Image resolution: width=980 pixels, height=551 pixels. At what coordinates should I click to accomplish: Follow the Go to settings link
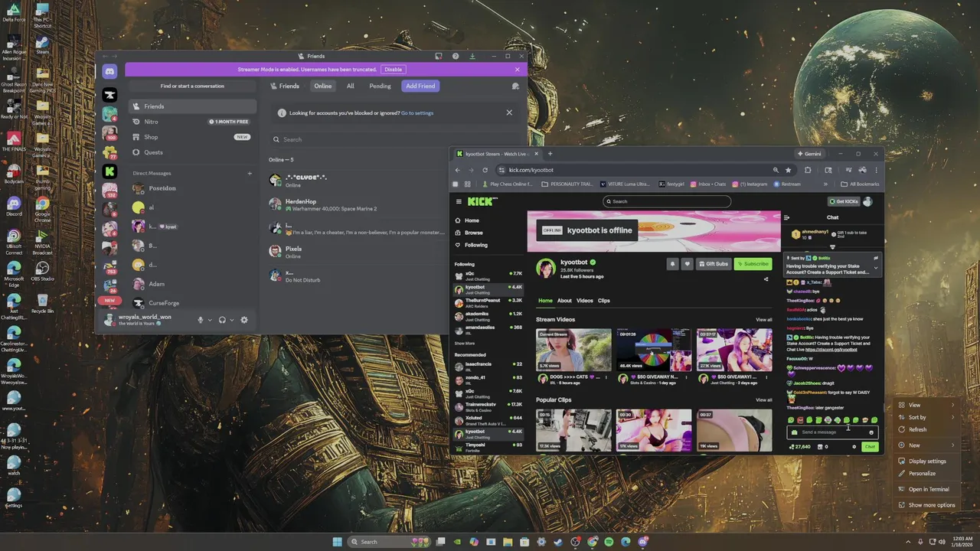417,113
